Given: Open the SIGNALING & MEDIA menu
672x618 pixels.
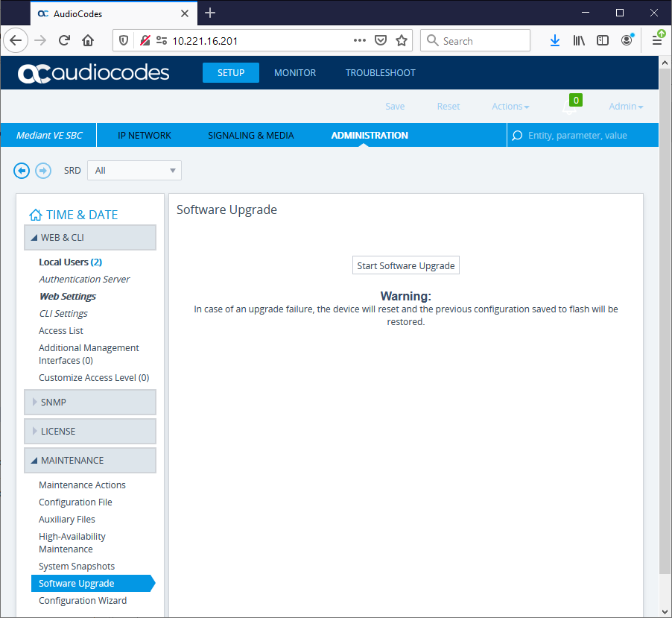Looking at the screenshot, I should tap(250, 135).
